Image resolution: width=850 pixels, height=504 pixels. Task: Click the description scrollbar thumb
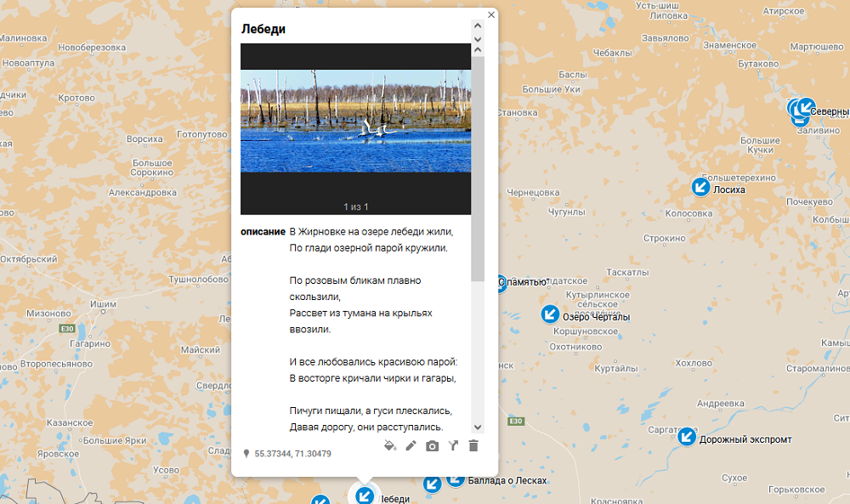pos(478,170)
